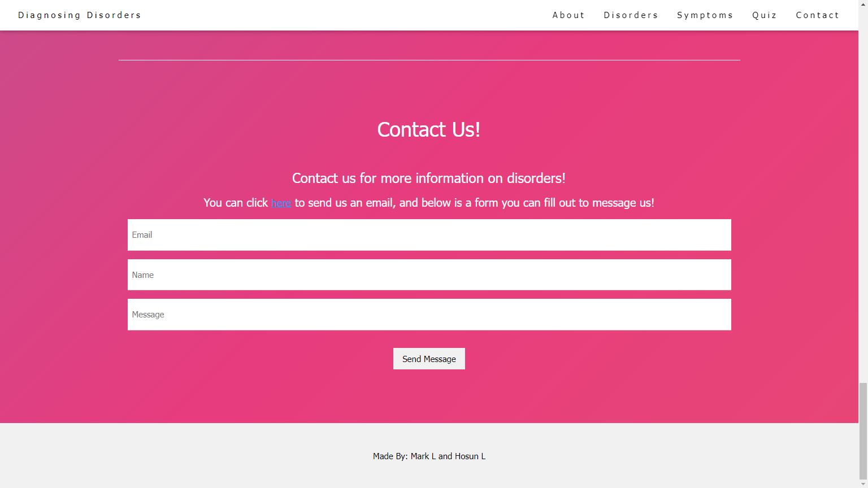Click the 'Contact Us!' heading

coord(428,129)
